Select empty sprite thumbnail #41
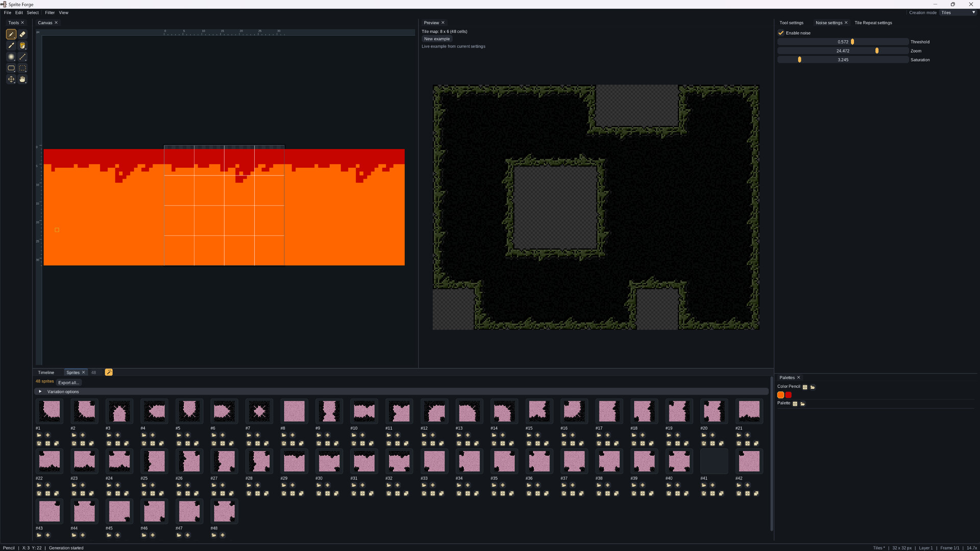The image size is (980, 551). pyautogui.click(x=714, y=461)
